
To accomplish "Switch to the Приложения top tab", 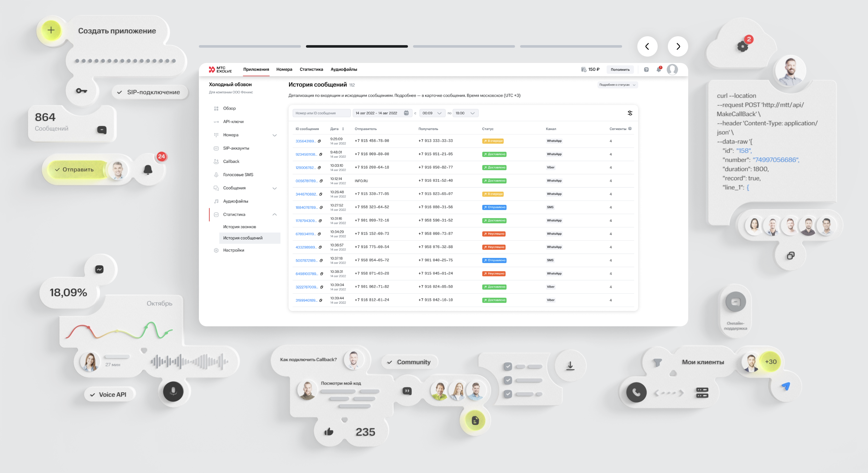I will tap(256, 69).
